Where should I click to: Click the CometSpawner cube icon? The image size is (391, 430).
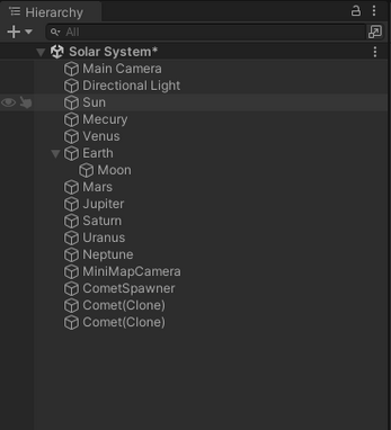click(x=71, y=289)
